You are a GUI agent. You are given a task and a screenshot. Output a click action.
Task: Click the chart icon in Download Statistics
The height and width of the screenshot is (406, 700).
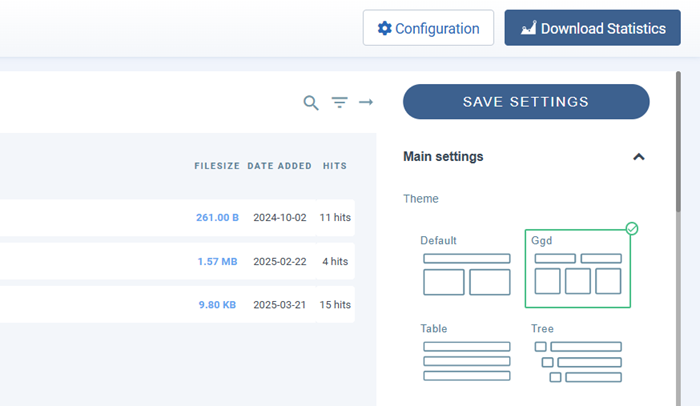click(528, 29)
